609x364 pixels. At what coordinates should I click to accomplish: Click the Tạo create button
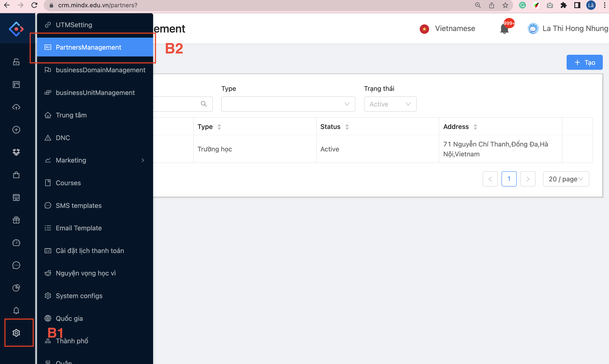(x=584, y=62)
